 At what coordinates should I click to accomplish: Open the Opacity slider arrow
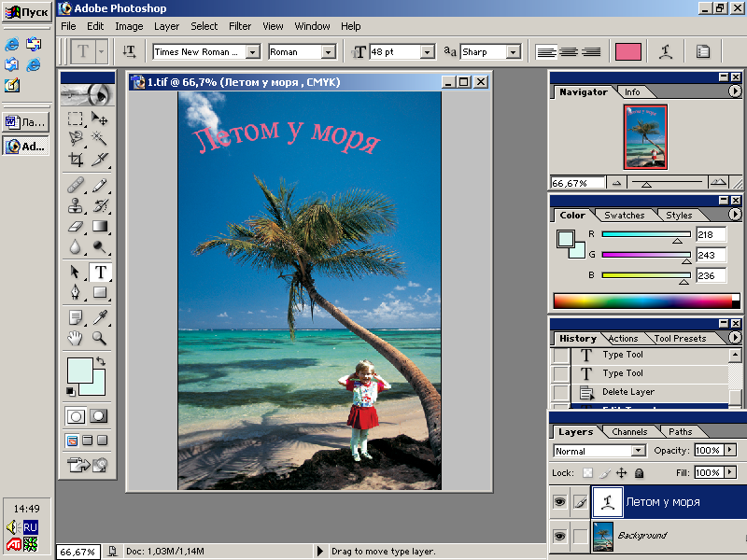click(729, 450)
